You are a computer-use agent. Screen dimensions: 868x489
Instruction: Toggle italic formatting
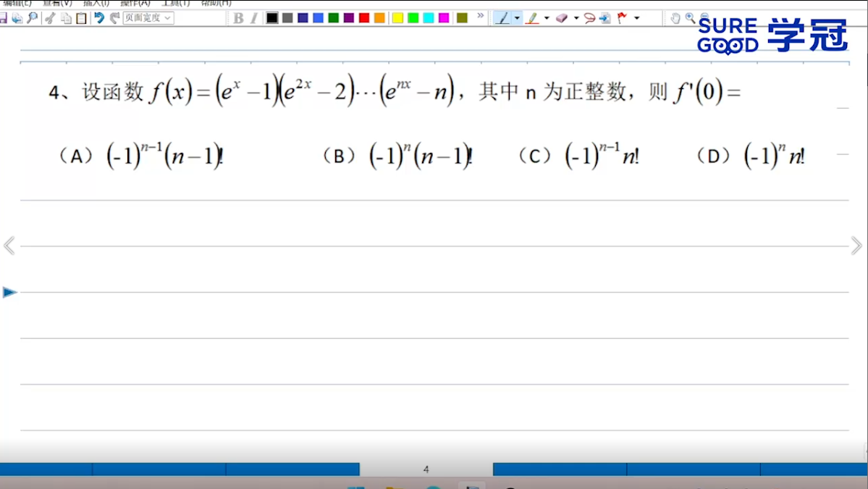click(x=253, y=18)
